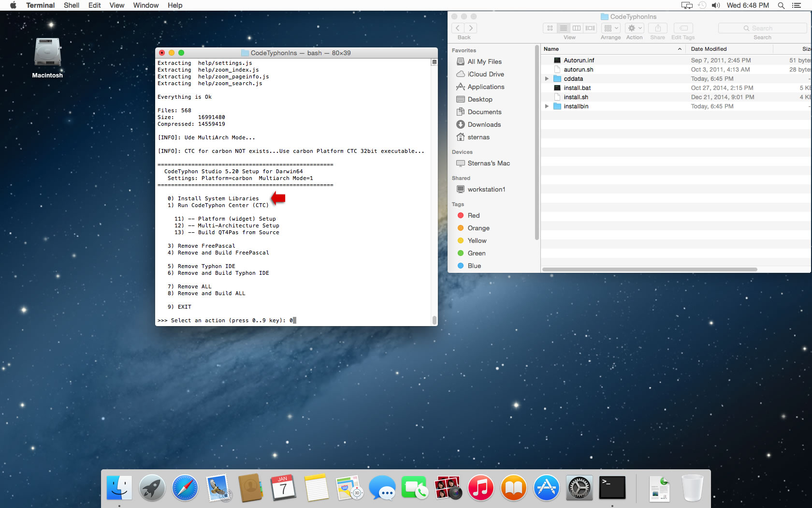Image resolution: width=812 pixels, height=508 pixels.
Task: Expand the installbin folder
Action: [547, 106]
